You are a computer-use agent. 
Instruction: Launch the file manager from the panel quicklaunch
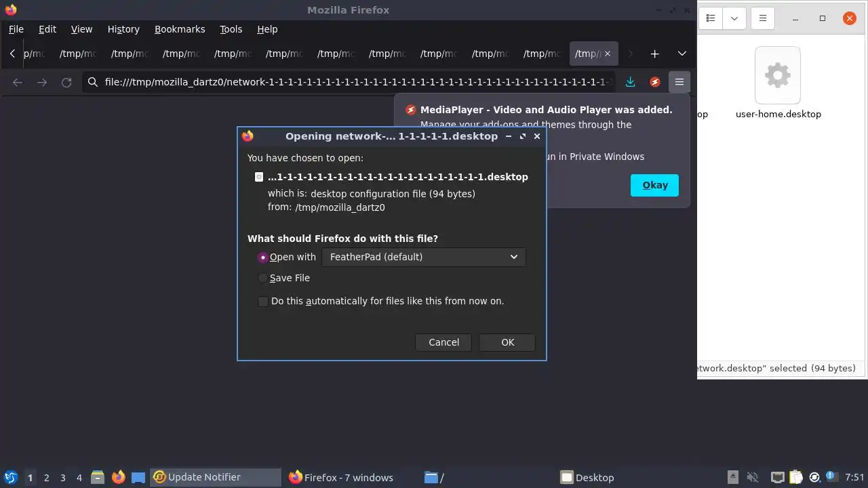click(x=97, y=477)
